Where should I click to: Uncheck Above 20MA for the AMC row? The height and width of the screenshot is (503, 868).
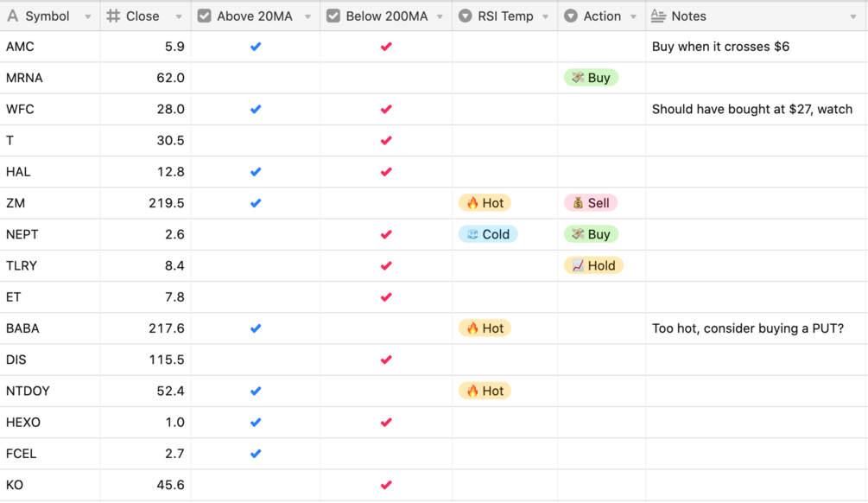(256, 47)
